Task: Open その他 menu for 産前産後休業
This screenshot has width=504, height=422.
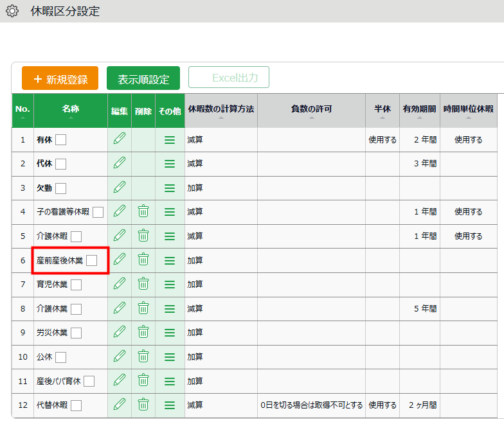Action: [170, 261]
